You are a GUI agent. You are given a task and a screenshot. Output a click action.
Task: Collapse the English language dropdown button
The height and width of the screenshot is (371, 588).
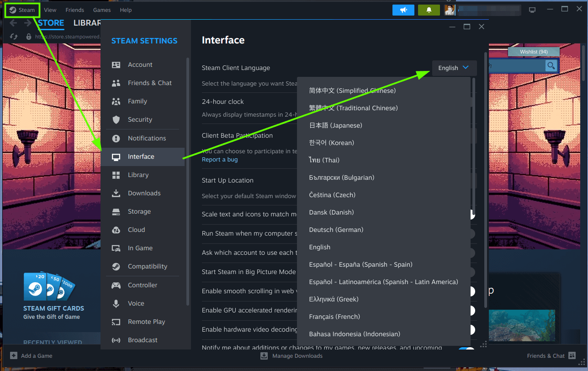click(454, 68)
